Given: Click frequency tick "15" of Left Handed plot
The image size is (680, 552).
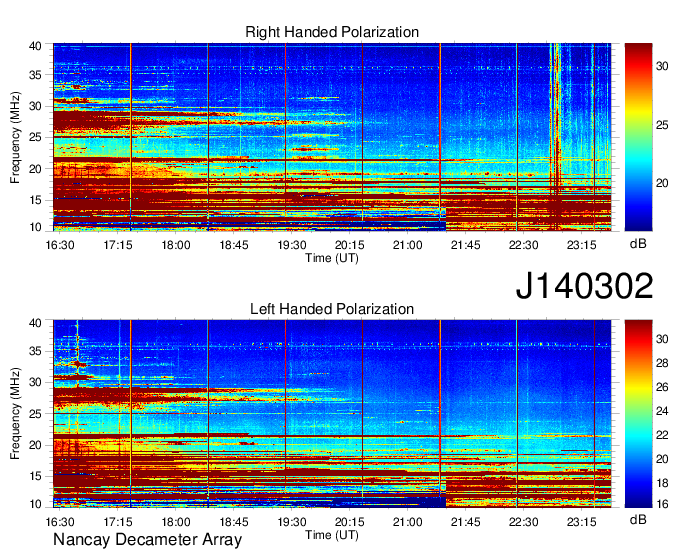Looking at the screenshot, I should tap(35, 476).
